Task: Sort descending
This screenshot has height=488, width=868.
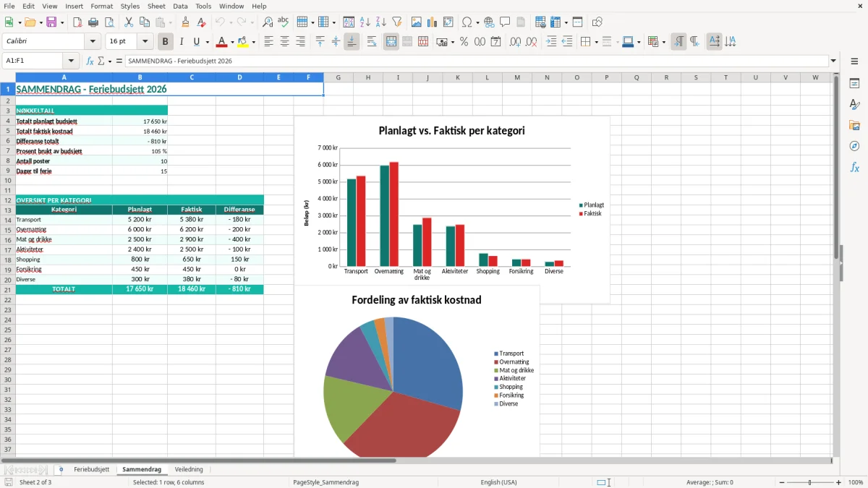Action: (x=381, y=22)
